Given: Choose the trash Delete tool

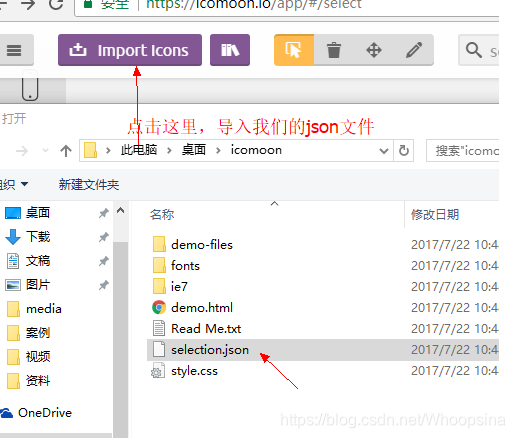Looking at the screenshot, I should click(x=334, y=50).
